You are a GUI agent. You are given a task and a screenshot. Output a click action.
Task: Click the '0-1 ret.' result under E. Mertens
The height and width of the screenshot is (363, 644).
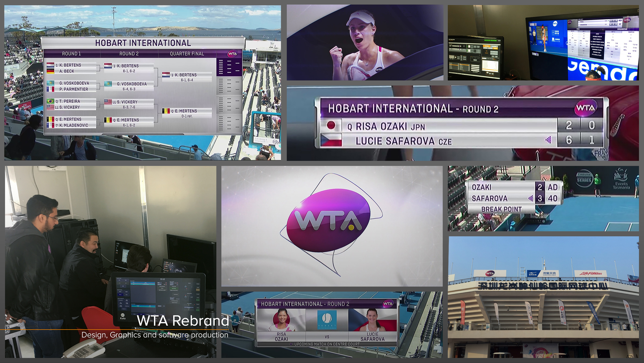(x=187, y=116)
